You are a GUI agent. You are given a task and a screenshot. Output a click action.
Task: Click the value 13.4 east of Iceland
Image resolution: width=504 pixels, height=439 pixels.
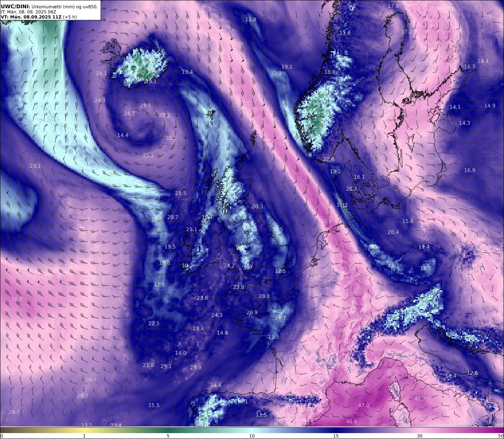click(187, 72)
